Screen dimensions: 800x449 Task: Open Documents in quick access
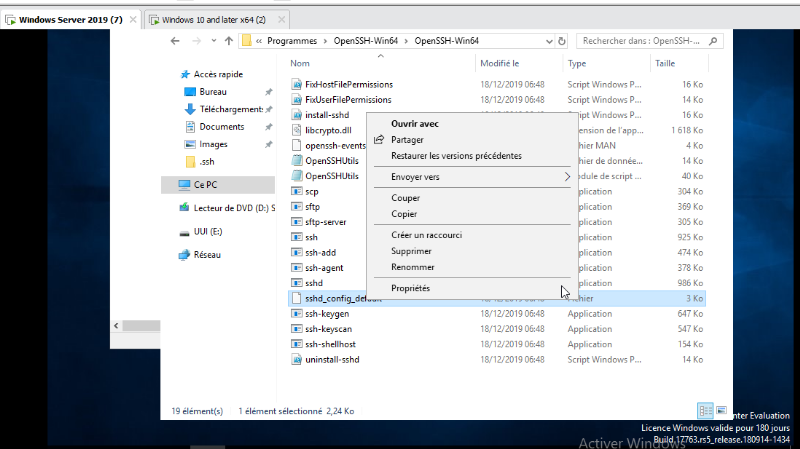click(x=221, y=127)
